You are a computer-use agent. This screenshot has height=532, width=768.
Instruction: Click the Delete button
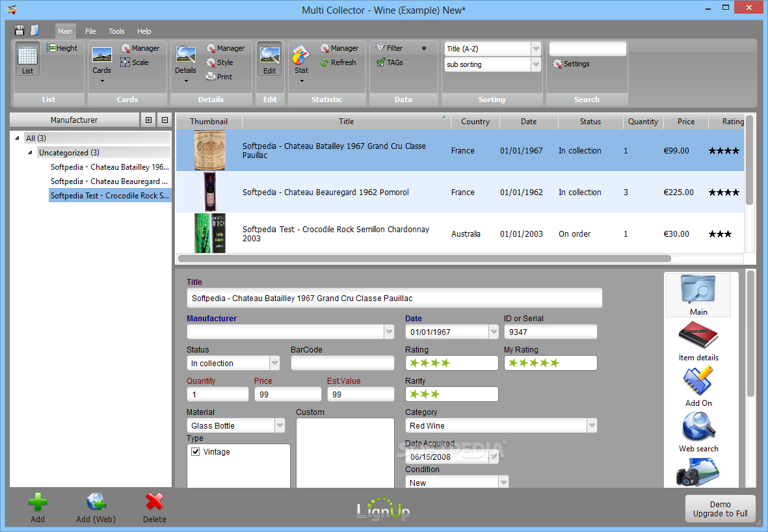154,508
